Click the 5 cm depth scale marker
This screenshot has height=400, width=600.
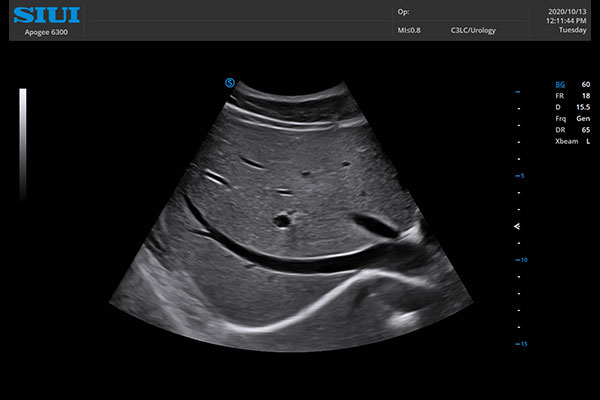click(x=521, y=175)
